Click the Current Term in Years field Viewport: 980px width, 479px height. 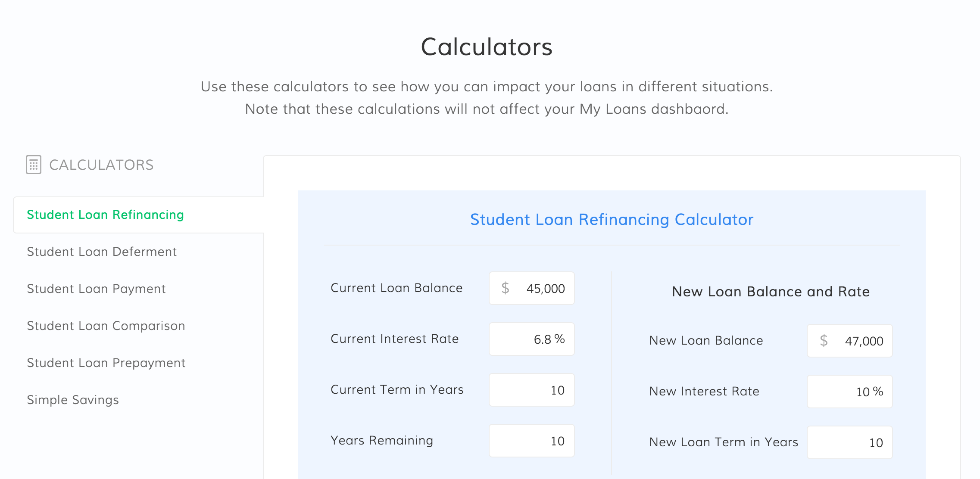click(x=531, y=390)
